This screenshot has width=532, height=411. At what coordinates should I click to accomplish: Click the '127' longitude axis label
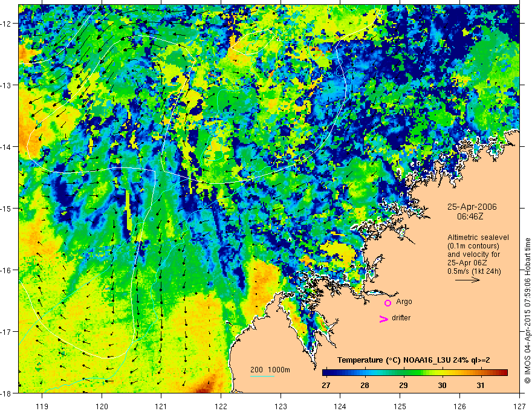[519, 406]
